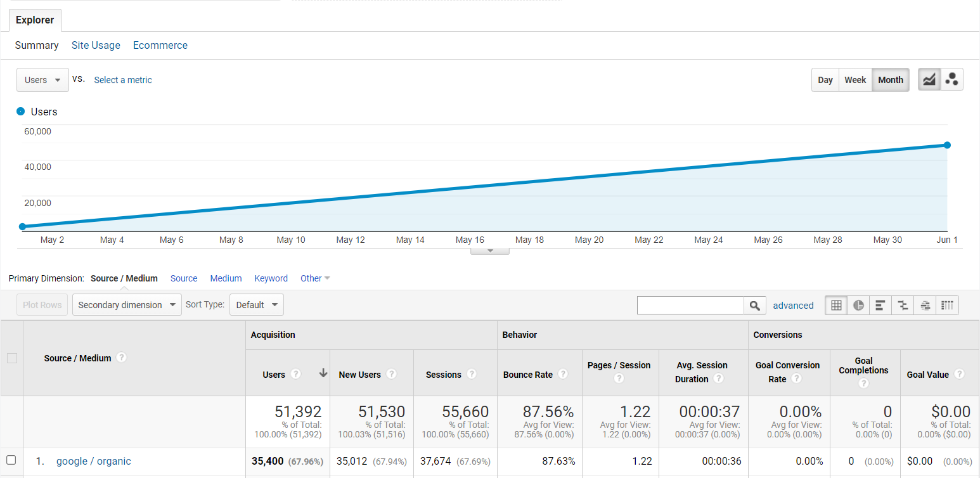
Task: Open the Site Usage tab
Action: (x=96, y=46)
